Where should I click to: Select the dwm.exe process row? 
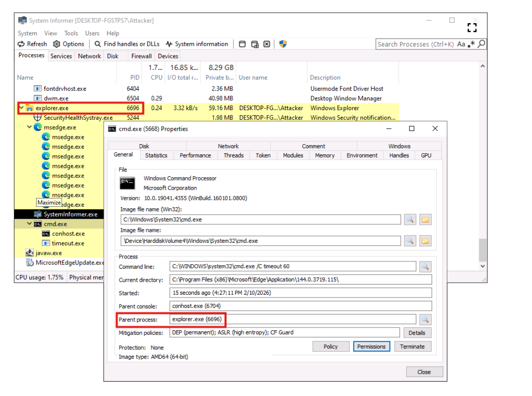point(207,99)
